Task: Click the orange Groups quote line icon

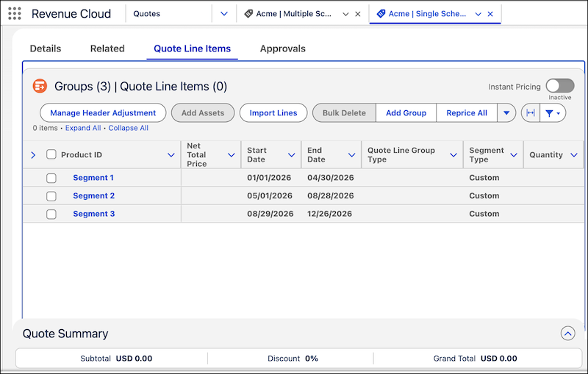Action: tap(40, 86)
